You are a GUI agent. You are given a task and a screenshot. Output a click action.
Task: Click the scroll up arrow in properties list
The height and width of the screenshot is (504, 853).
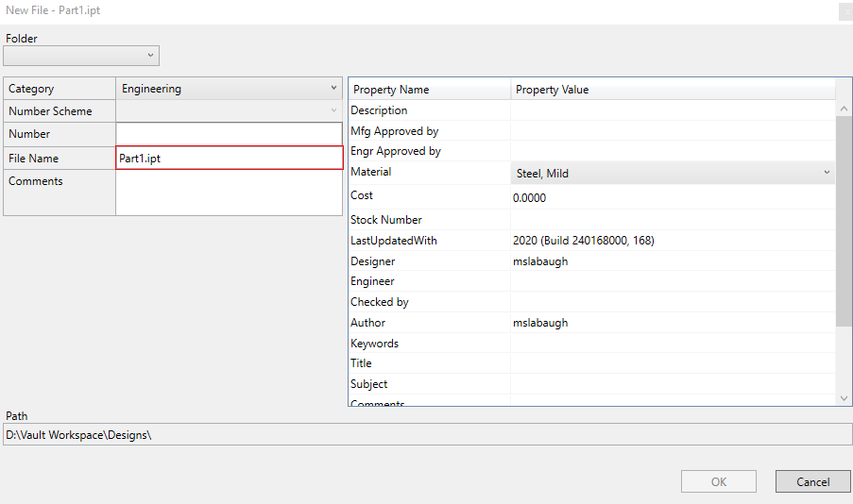pyautogui.click(x=844, y=109)
